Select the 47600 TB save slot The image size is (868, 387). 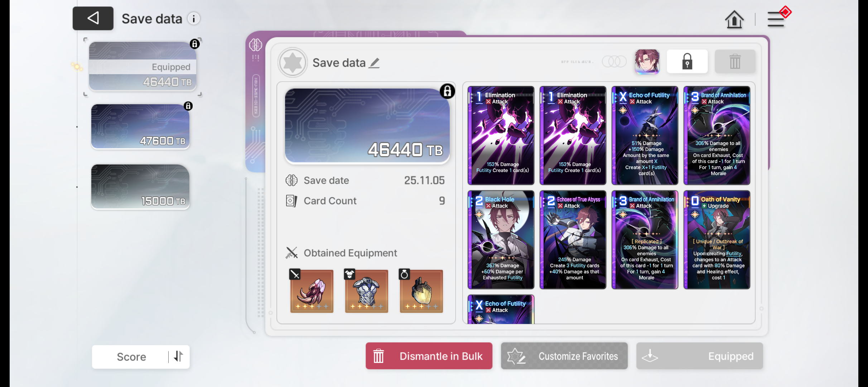tap(140, 126)
